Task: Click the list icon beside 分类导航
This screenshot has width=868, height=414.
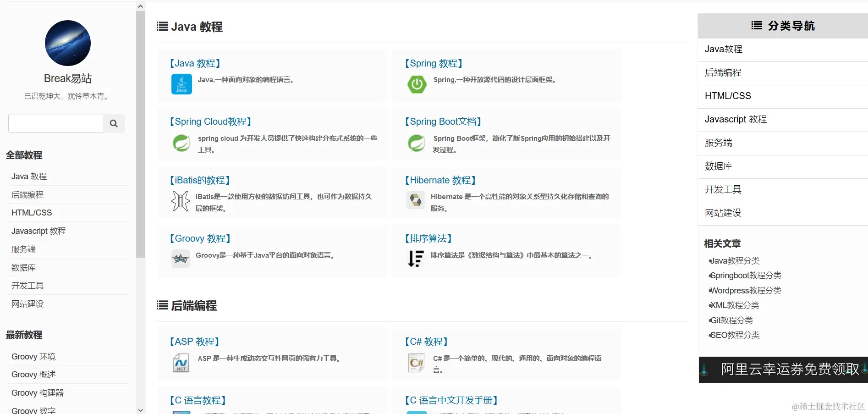Action: 757,26
